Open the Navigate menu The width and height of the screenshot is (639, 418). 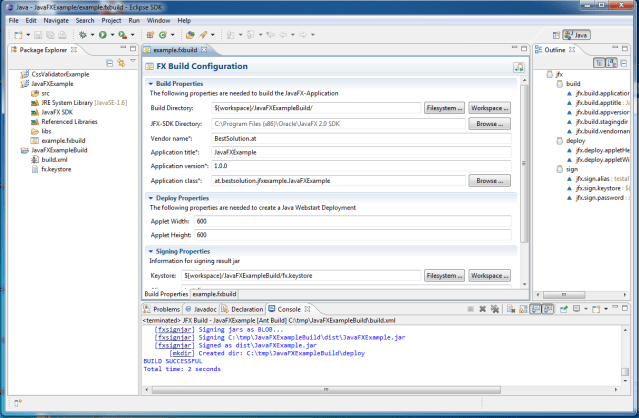[56, 20]
